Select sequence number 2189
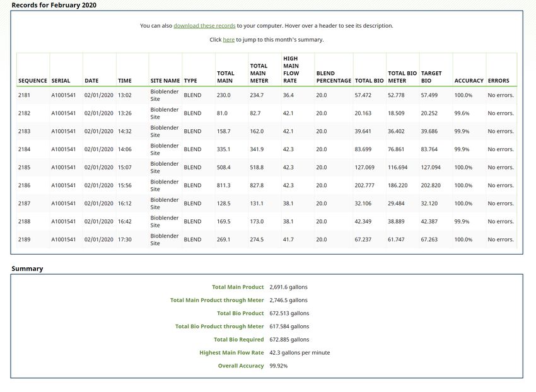Image resolution: width=536 pixels, height=392 pixels. [24, 239]
